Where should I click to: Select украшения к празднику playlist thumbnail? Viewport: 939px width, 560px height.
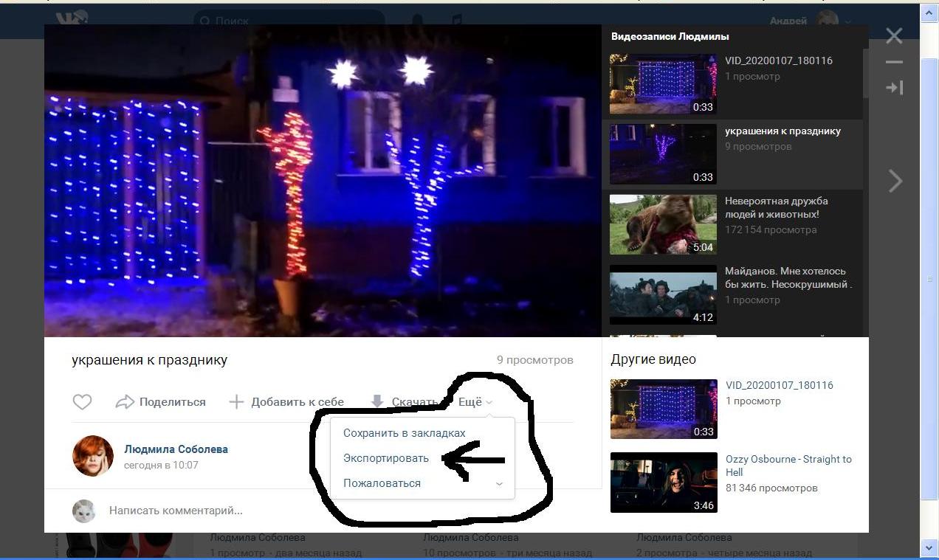pos(663,154)
